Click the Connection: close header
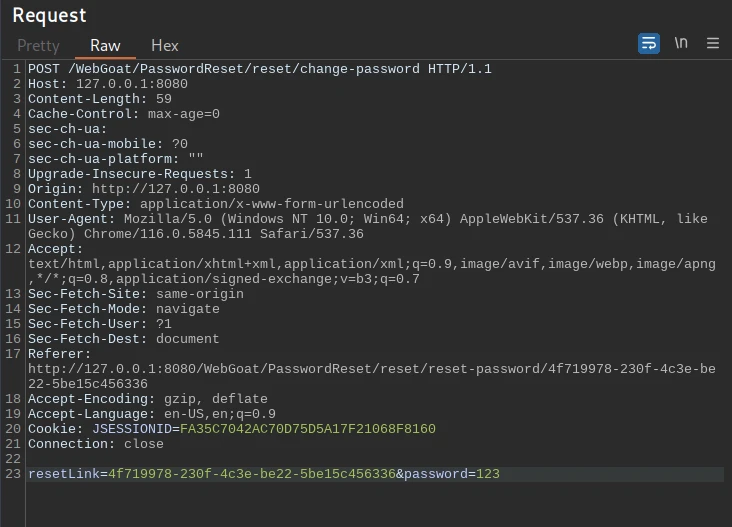732x527 pixels. (96, 444)
